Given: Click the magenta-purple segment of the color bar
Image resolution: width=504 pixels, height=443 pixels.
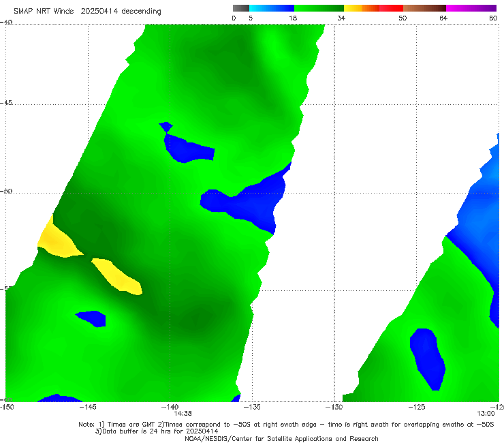Looking at the screenshot, I should pos(471,8).
